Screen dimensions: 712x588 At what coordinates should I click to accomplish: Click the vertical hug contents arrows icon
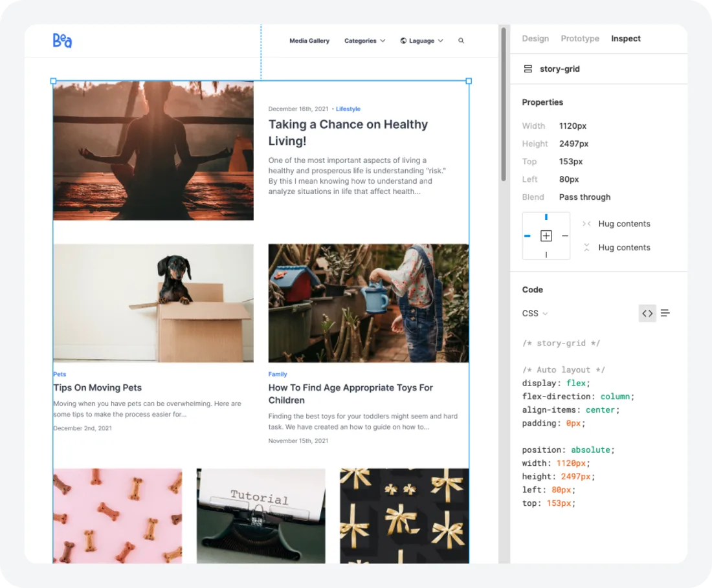586,247
